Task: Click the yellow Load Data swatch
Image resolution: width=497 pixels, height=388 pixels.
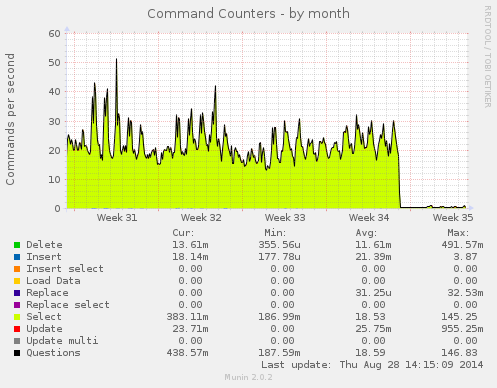Action: click(x=17, y=281)
